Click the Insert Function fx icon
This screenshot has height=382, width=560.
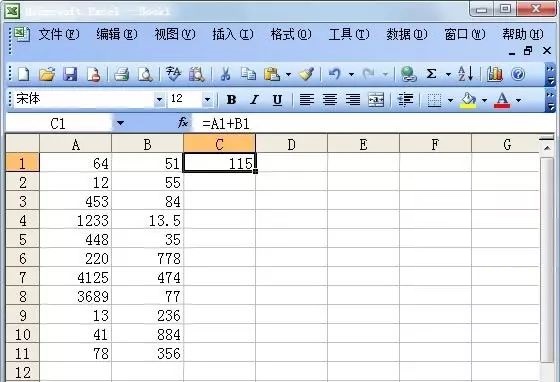click(183, 123)
